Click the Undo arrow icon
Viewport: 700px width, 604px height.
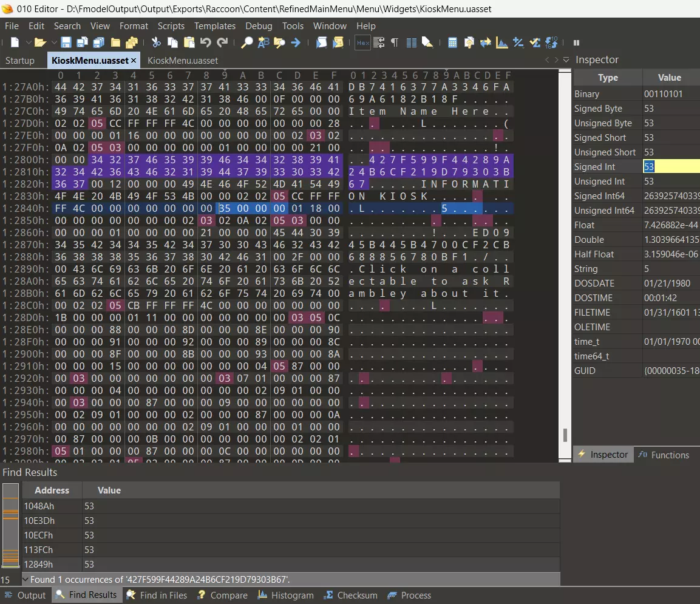206,42
